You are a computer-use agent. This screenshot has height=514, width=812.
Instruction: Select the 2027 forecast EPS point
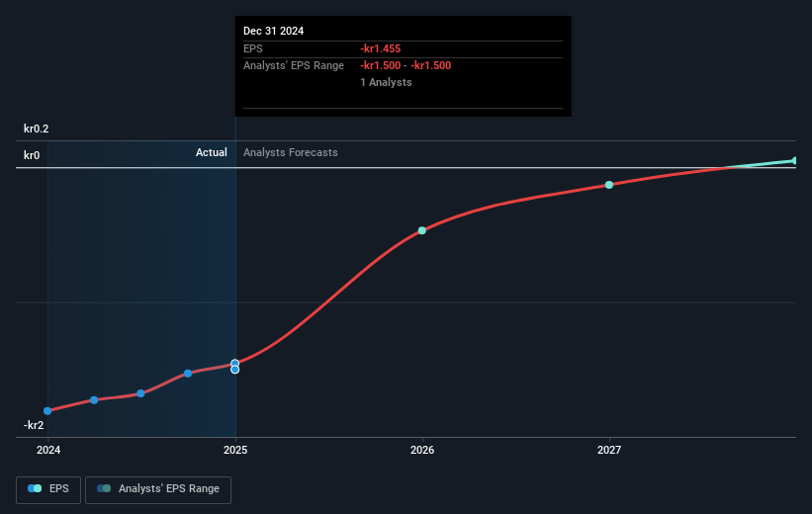(x=609, y=185)
